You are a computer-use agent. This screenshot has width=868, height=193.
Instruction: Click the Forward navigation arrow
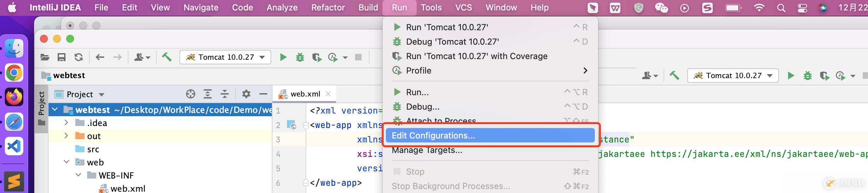117,57
